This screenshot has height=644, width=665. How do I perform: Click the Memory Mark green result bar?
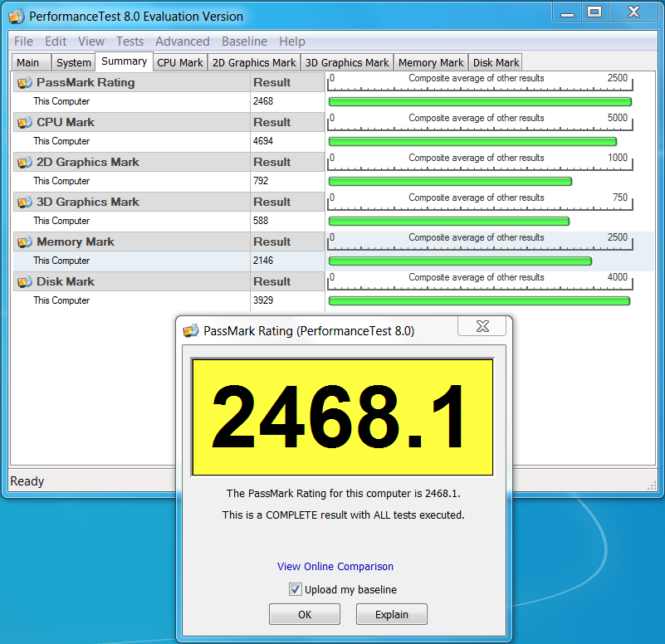pos(460,261)
